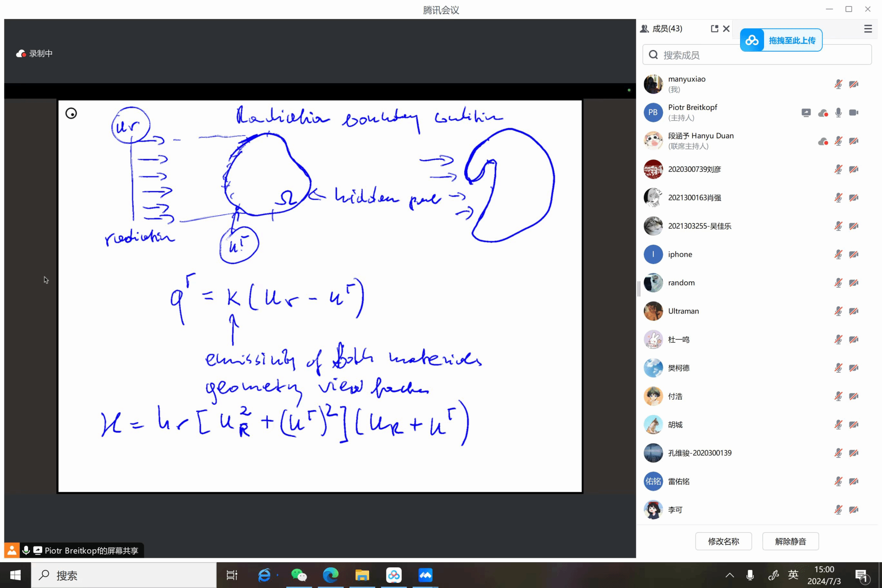
Task: Toggle manyuxiao's microphone mute icon
Action: [838, 84]
